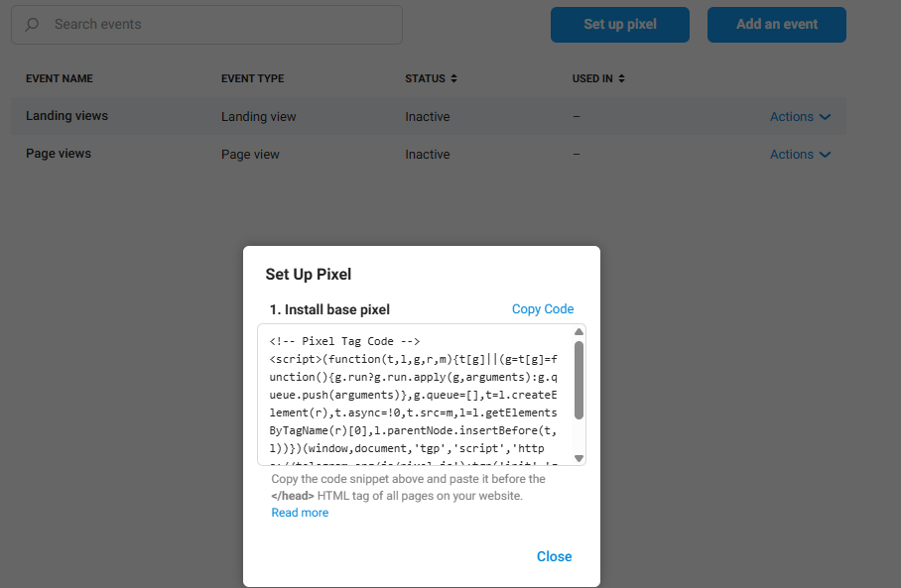Open the Read more link
Viewport: 901px width, 588px height.
(x=300, y=513)
